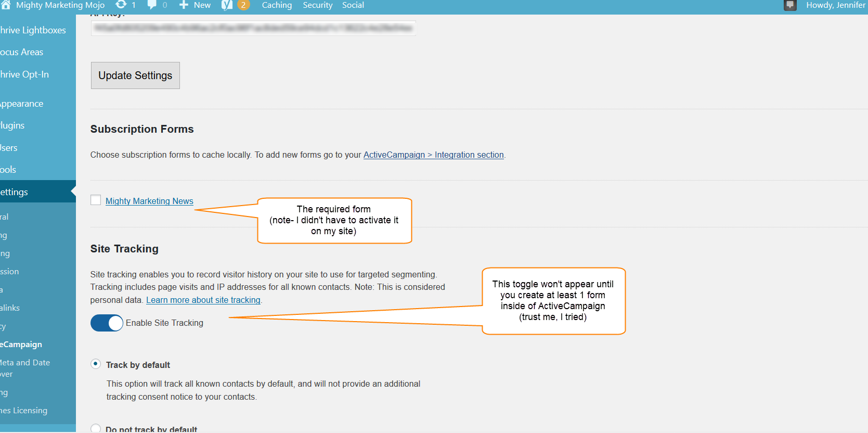
Task: Open Tools in the sidebar
Action: [x=8, y=170]
